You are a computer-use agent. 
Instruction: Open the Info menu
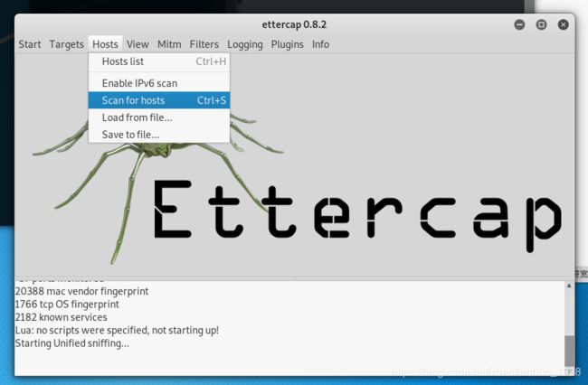point(320,44)
